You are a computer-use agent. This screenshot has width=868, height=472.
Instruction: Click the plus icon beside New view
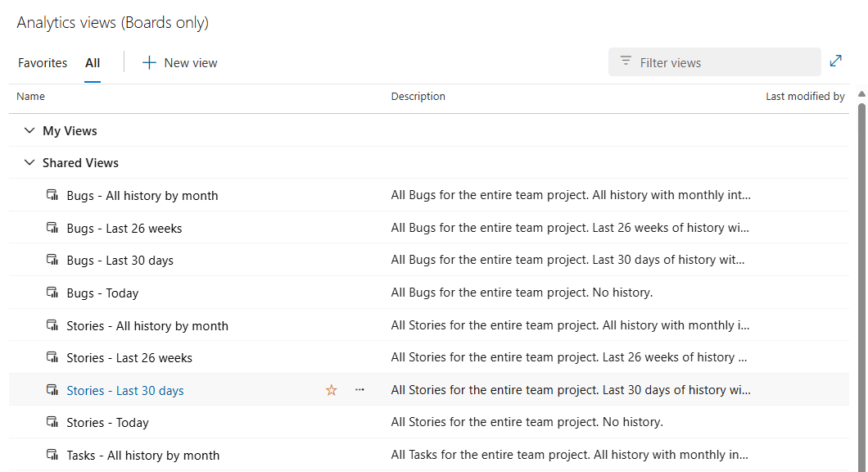tap(149, 62)
